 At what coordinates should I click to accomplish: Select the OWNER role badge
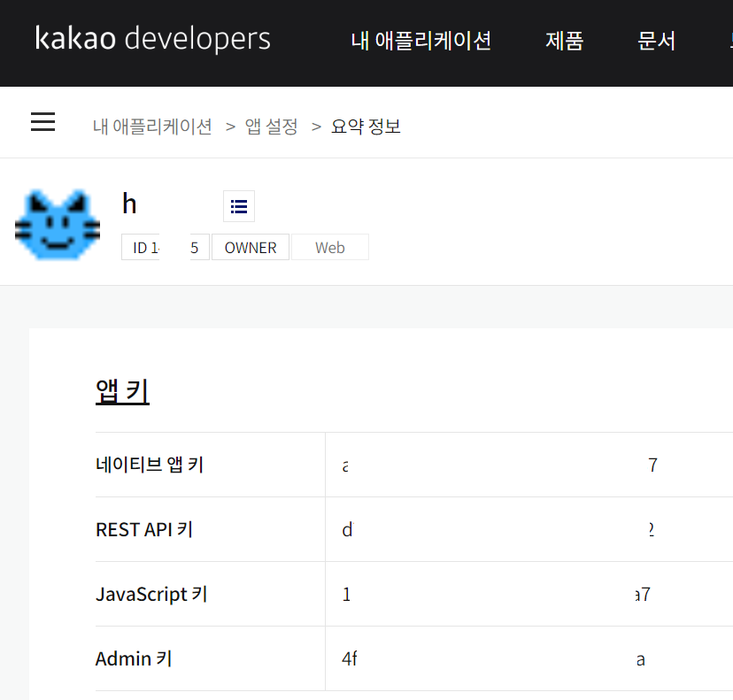pyautogui.click(x=251, y=247)
